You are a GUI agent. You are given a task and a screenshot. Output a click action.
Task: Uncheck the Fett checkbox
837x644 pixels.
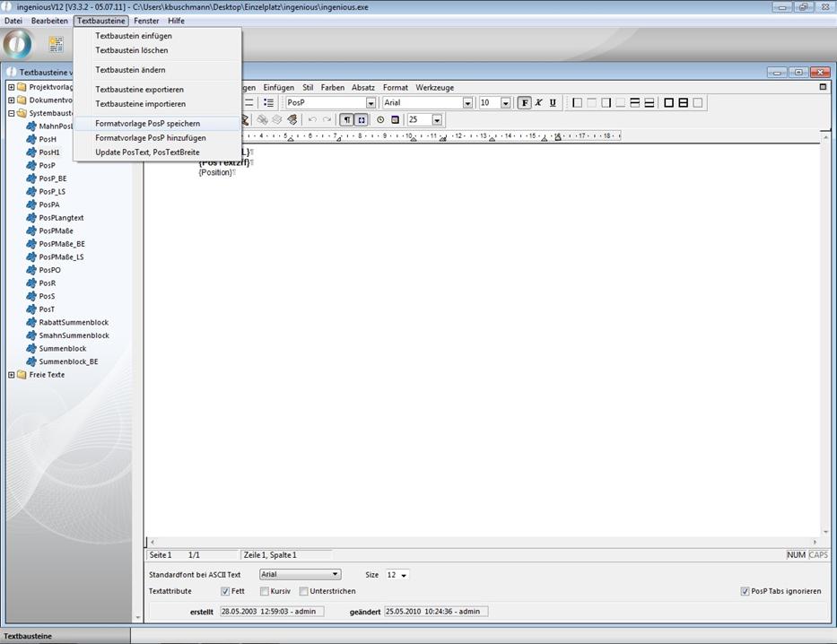(225, 591)
